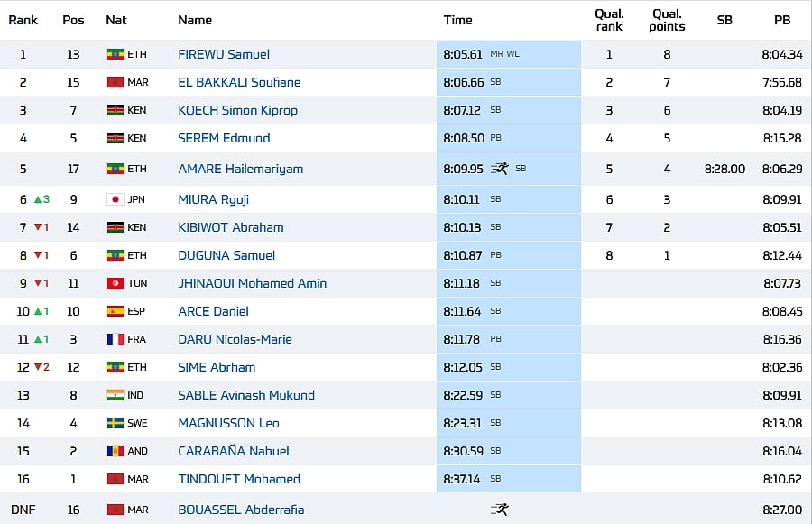Click the Sweden flag icon beside SWE
The image size is (812, 524).
click(115, 423)
